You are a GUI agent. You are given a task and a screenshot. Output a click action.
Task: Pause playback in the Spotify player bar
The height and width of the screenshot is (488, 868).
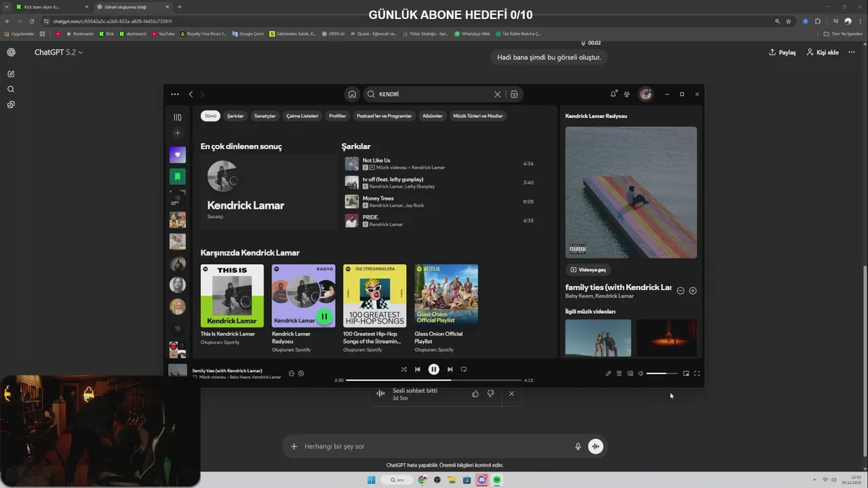coord(434,369)
